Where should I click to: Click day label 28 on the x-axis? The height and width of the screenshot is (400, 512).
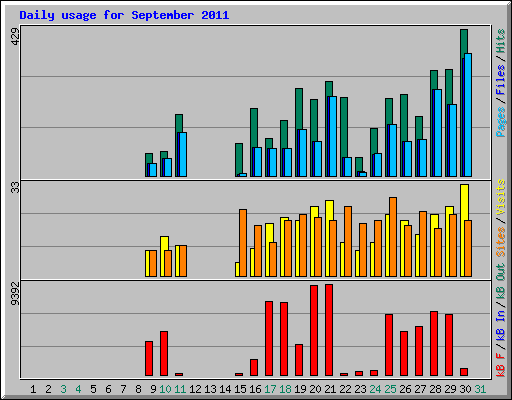click(x=435, y=389)
